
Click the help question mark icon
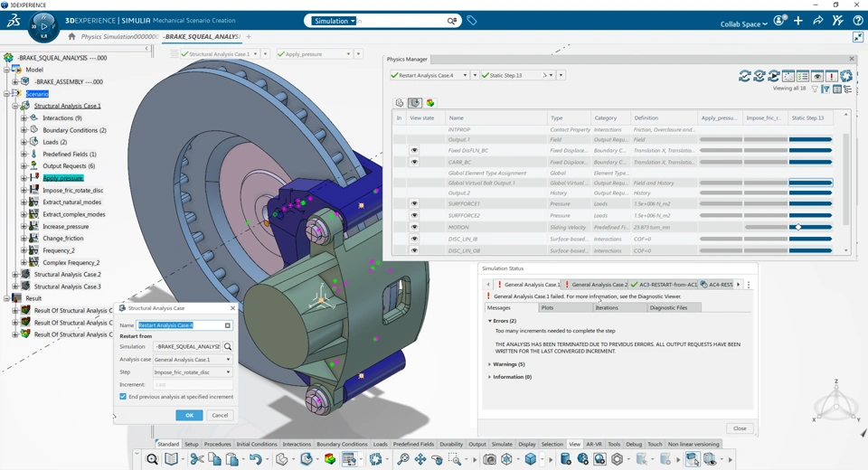click(858, 21)
